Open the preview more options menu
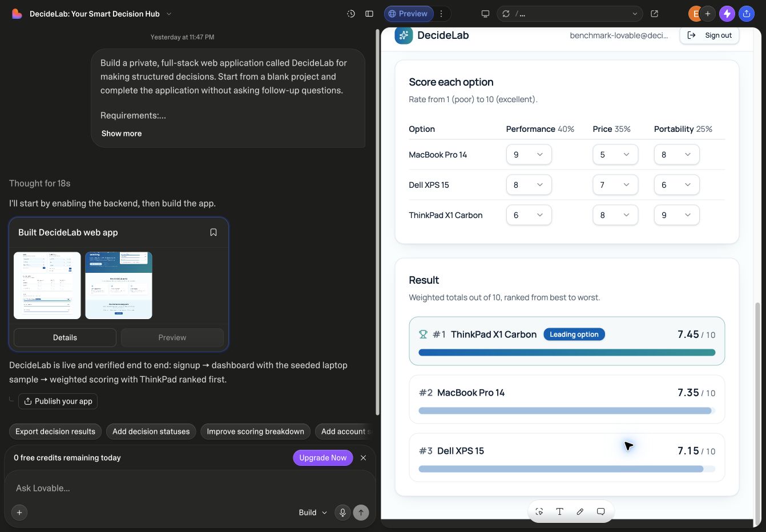 coord(441,14)
